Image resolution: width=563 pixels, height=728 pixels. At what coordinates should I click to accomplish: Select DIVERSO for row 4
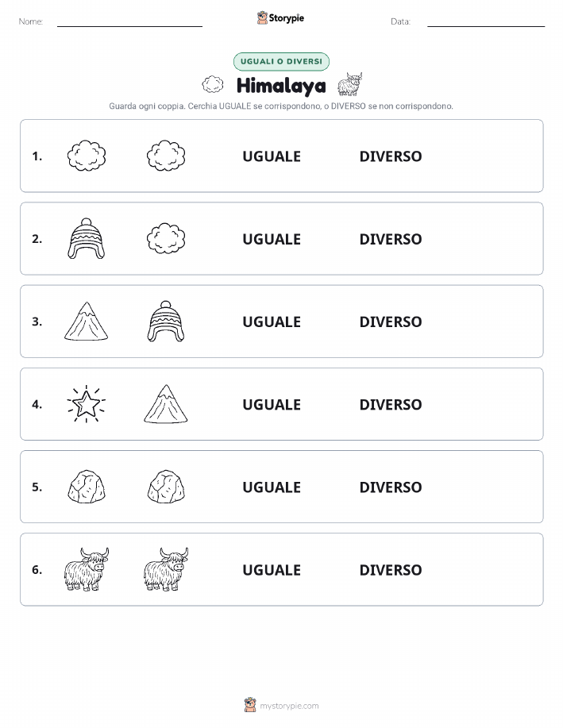(391, 404)
